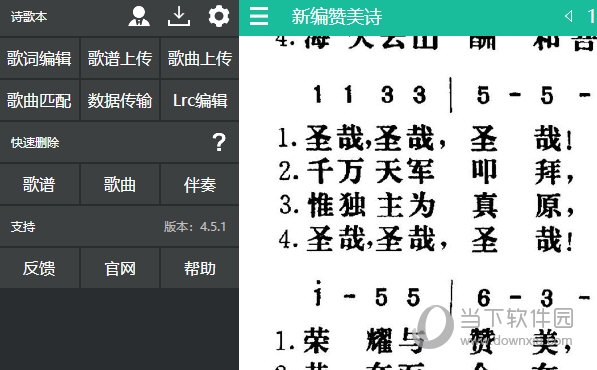597x370 pixels.
Task: Click the 支持 section label
Action: coord(23,226)
